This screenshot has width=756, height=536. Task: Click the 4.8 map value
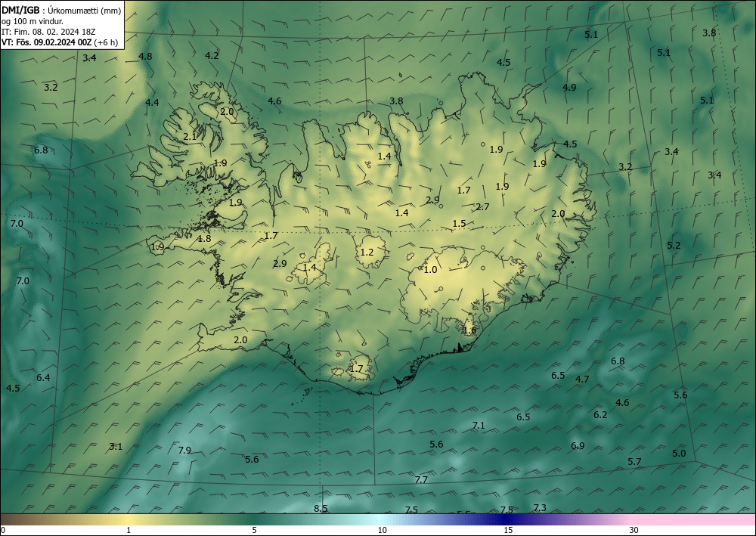tap(145, 56)
